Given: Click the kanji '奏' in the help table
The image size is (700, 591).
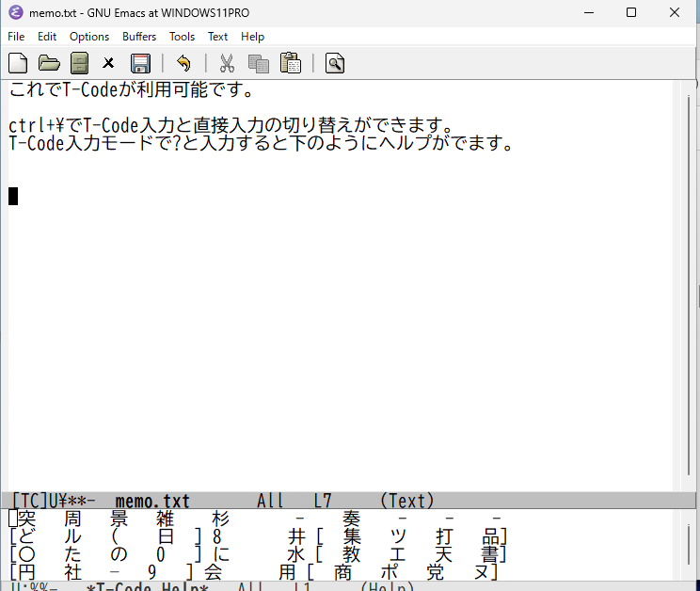Looking at the screenshot, I should click(352, 519).
